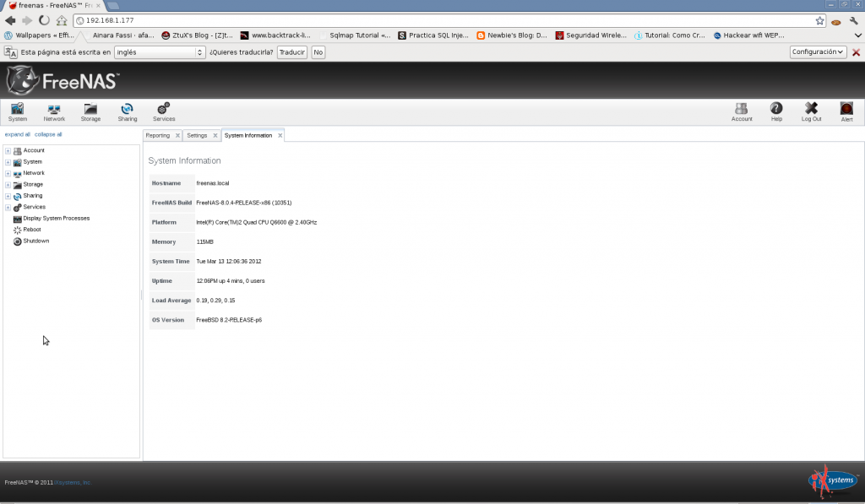Reload the current page
The image size is (865, 504).
(44, 20)
